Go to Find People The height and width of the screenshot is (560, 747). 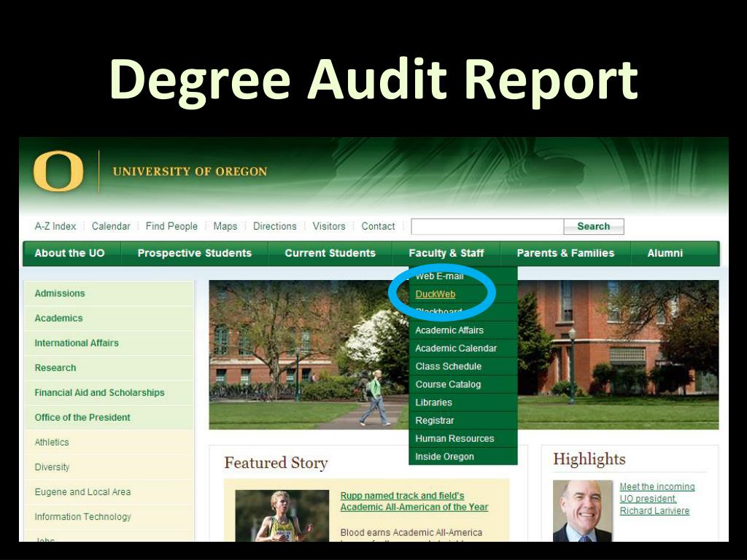pos(171,226)
